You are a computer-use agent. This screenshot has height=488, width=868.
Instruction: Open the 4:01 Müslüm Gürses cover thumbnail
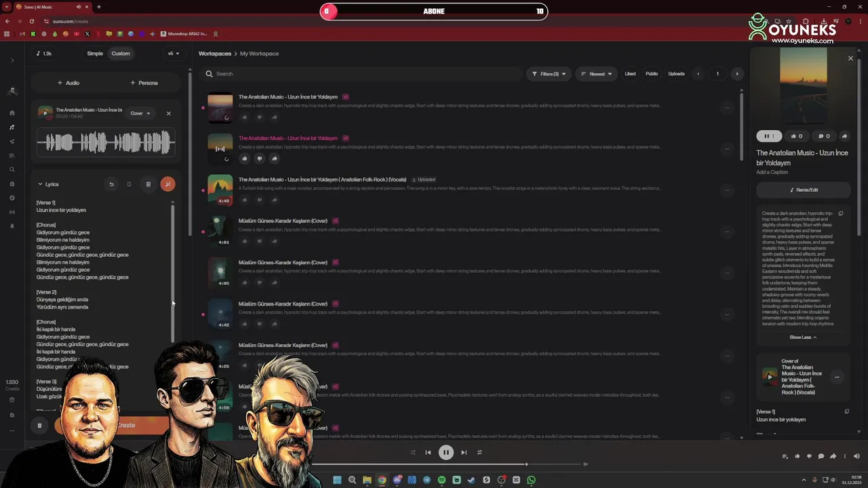220,231
